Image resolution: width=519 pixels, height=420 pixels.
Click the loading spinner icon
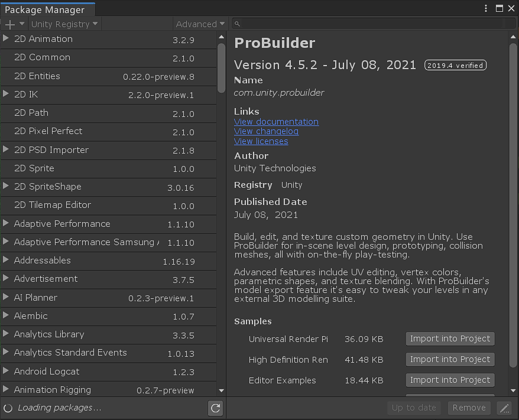click(x=8, y=408)
